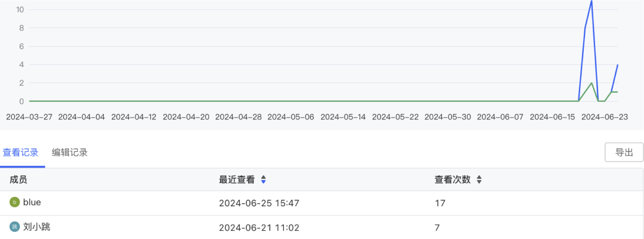Screen dimensions: 644x239
Task: Click the 成员 column header
Action: [18, 180]
